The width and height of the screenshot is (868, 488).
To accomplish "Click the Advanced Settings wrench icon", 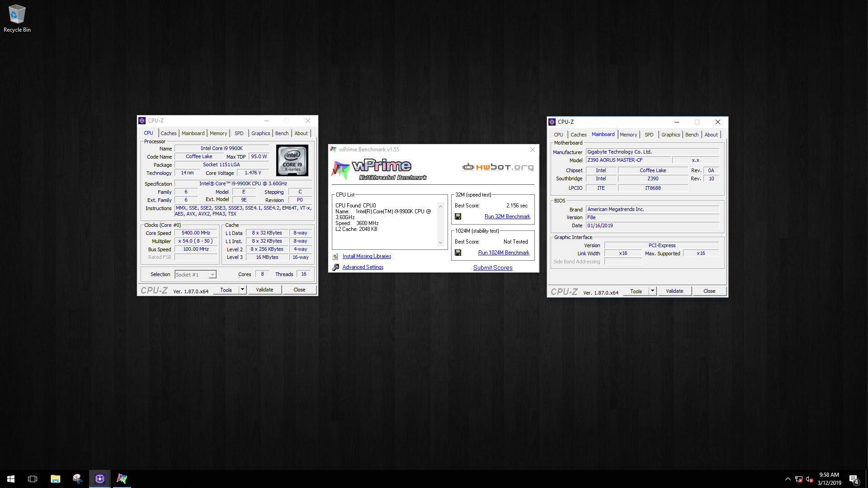I will (x=335, y=267).
